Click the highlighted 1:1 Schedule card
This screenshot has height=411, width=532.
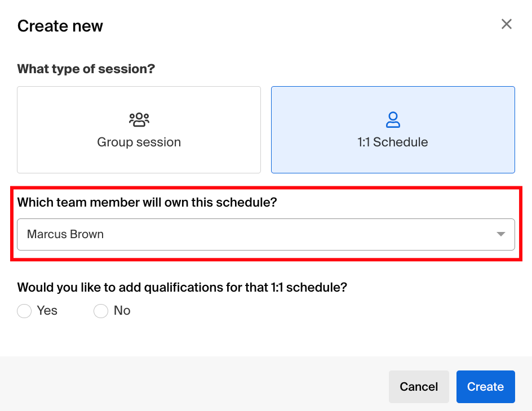point(393,129)
